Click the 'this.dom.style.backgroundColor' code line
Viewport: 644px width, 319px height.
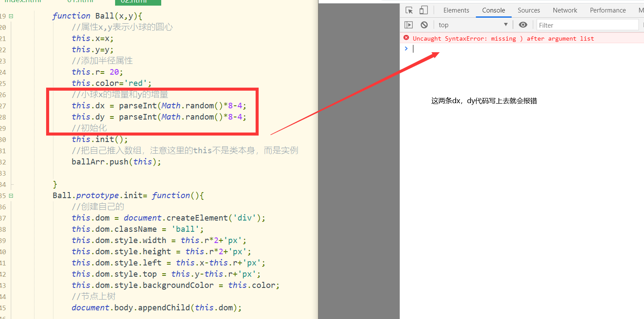(x=176, y=285)
